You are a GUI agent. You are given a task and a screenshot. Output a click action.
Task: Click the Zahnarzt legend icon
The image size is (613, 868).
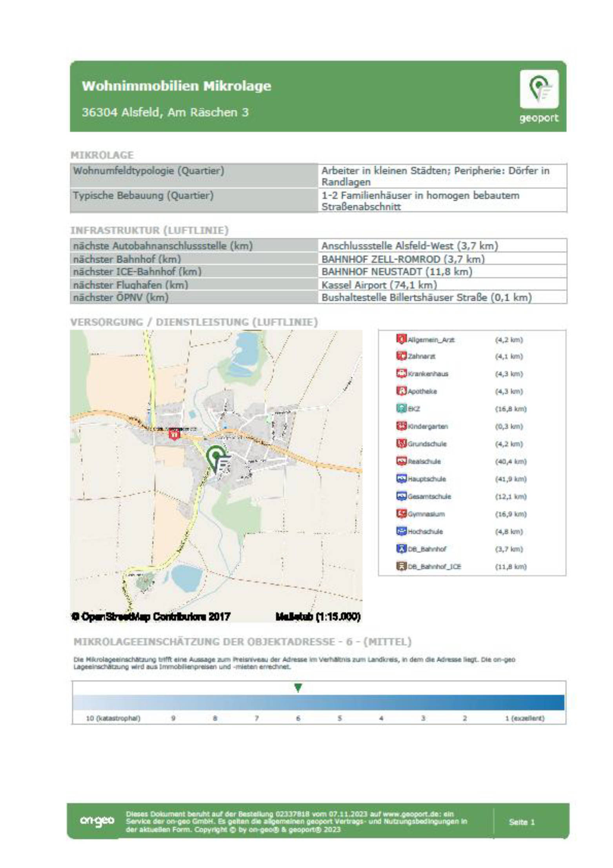point(401,356)
